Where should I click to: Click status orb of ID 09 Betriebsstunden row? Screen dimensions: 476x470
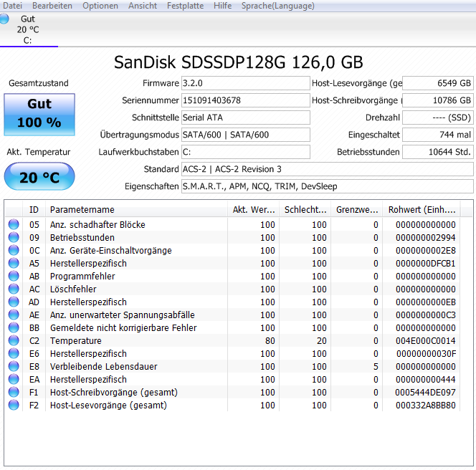coord(14,237)
